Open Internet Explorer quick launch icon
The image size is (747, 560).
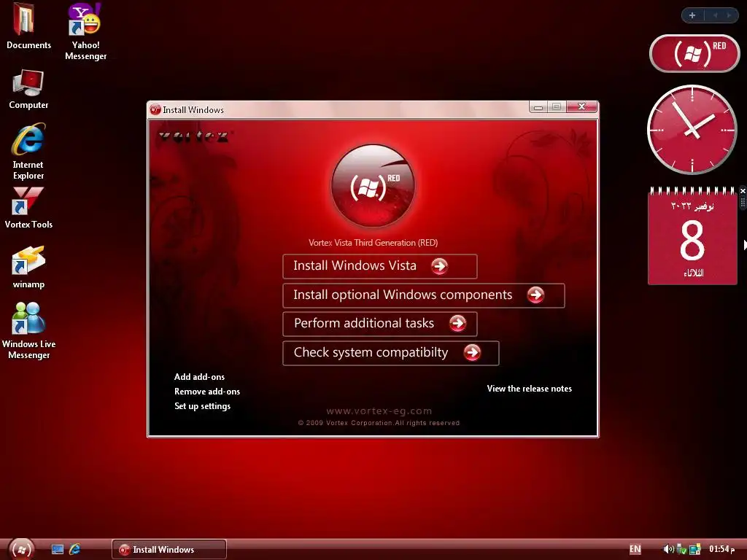(75, 549)
